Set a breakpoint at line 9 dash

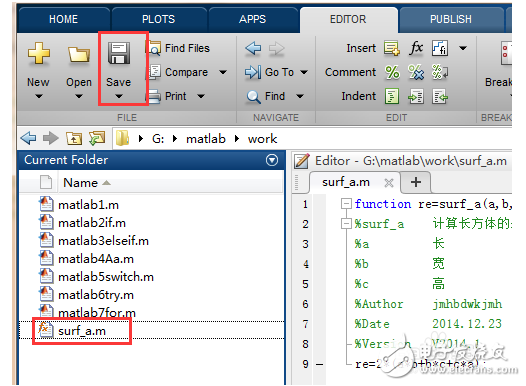click(320, 364)
